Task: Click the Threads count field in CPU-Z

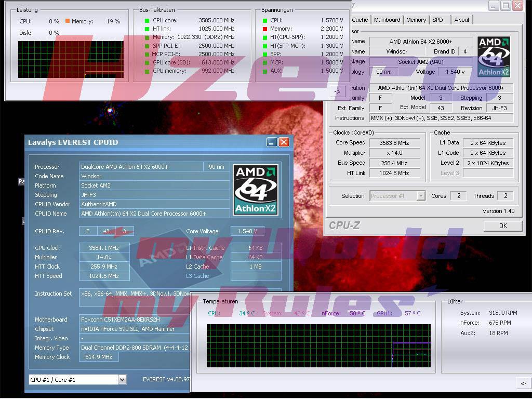Action: tap(506, 196)
